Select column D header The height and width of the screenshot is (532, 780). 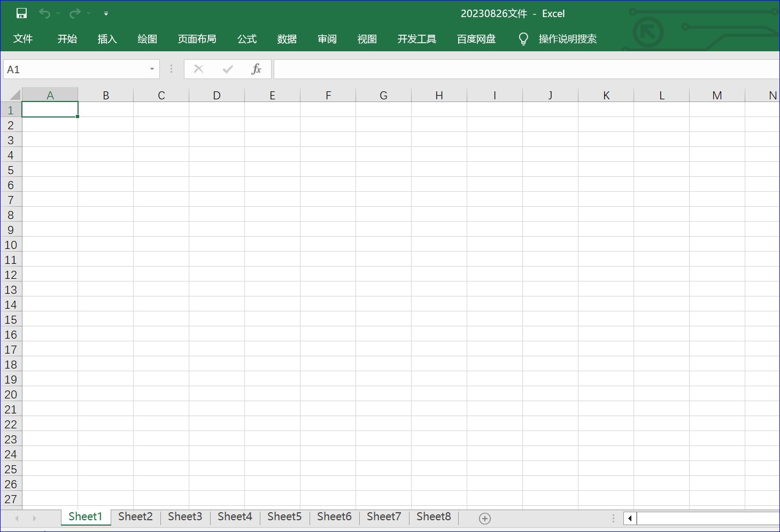coord(217,95)
